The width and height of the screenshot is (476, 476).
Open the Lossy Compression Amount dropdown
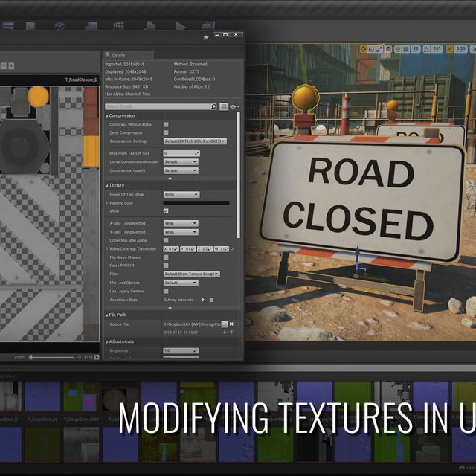click(x=181, y=162)
